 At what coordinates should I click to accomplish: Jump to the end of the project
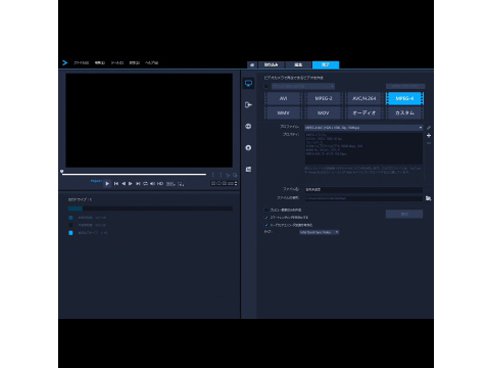(x=138, y=184)
